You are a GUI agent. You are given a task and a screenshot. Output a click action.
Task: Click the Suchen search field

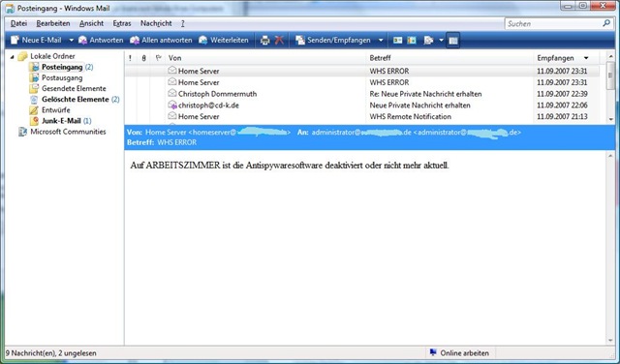tap(552, 23)
